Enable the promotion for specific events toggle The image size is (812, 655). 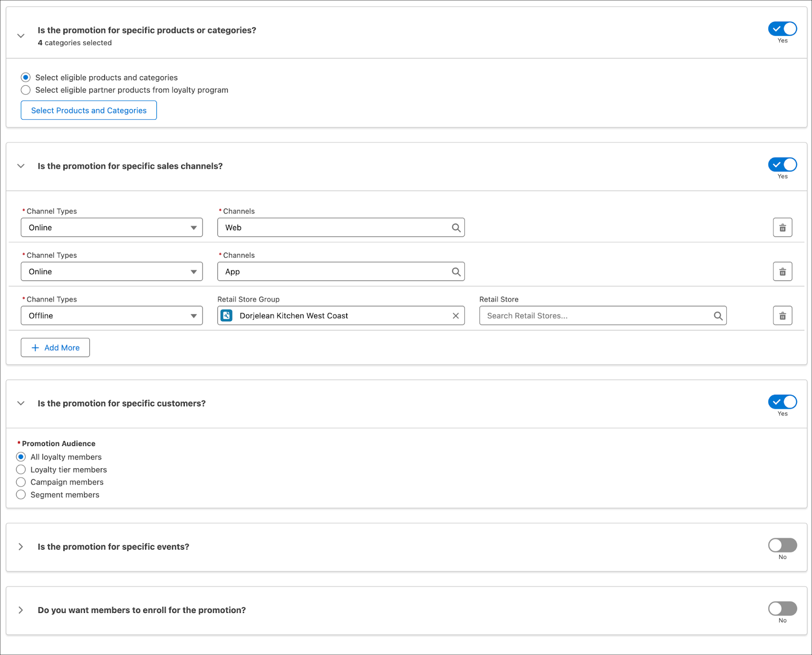782,545
